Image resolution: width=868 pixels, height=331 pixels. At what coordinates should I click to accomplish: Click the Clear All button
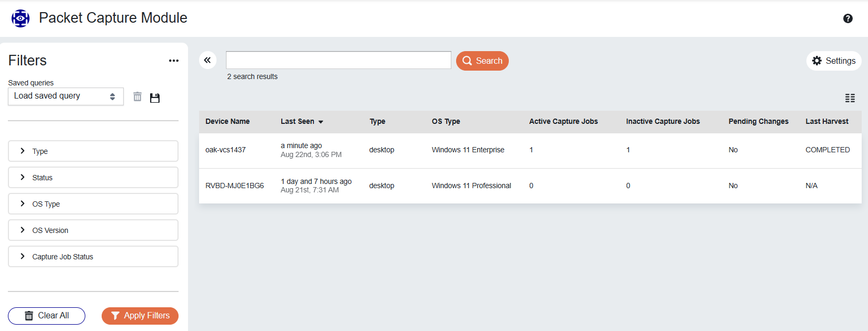pyautogui.click(x=46, y=316)
